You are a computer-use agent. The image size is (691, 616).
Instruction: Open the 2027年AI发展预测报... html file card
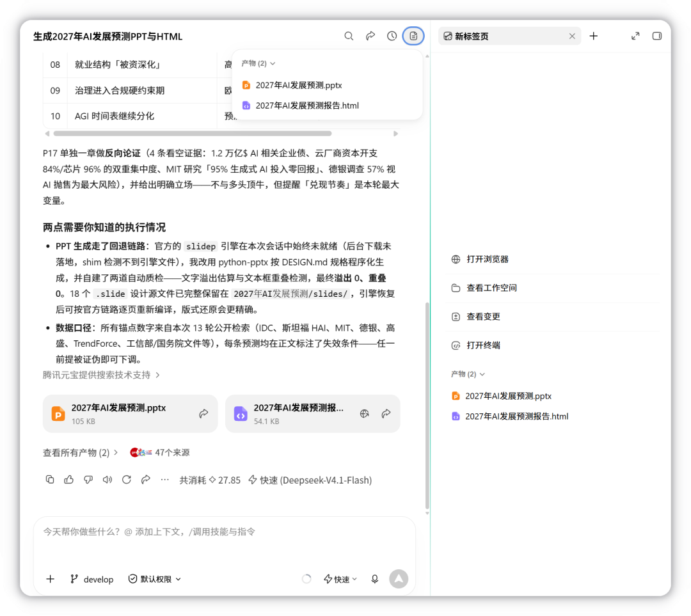coord(312,414)
